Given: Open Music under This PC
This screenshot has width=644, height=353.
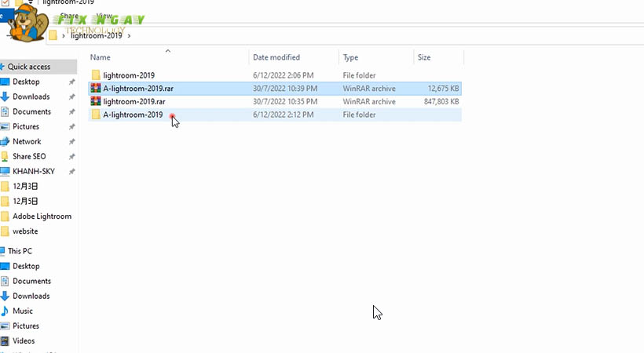Looking at the screenshot, I should 23,311.
